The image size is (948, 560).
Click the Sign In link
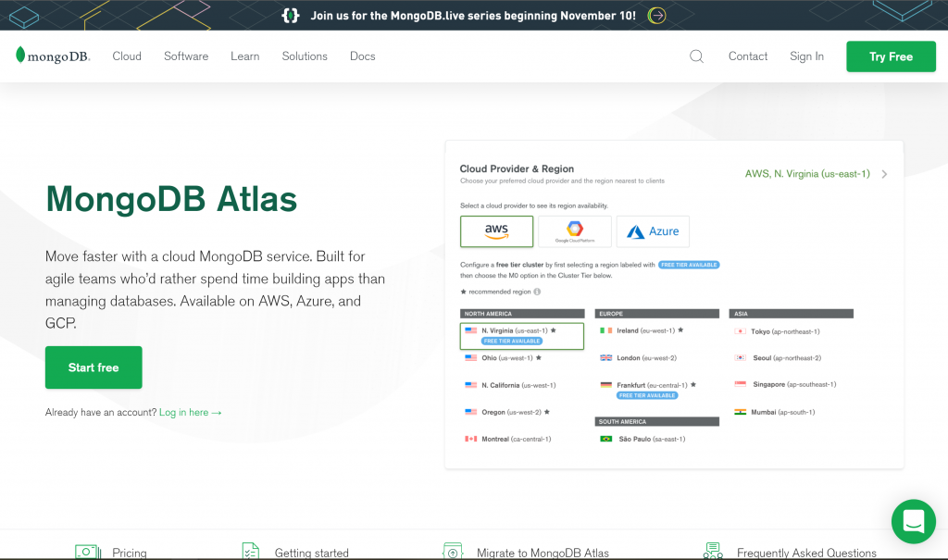pos(806,56)
